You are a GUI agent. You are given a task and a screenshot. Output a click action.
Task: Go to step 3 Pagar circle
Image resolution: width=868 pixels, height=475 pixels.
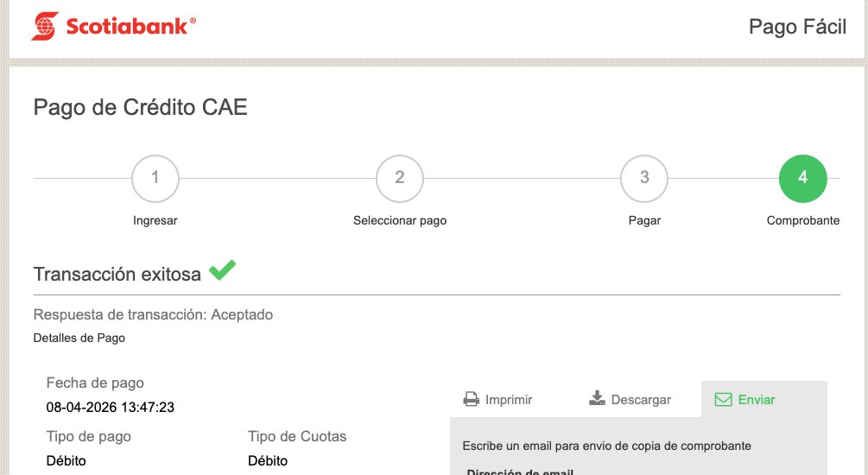tap(644, 178)
